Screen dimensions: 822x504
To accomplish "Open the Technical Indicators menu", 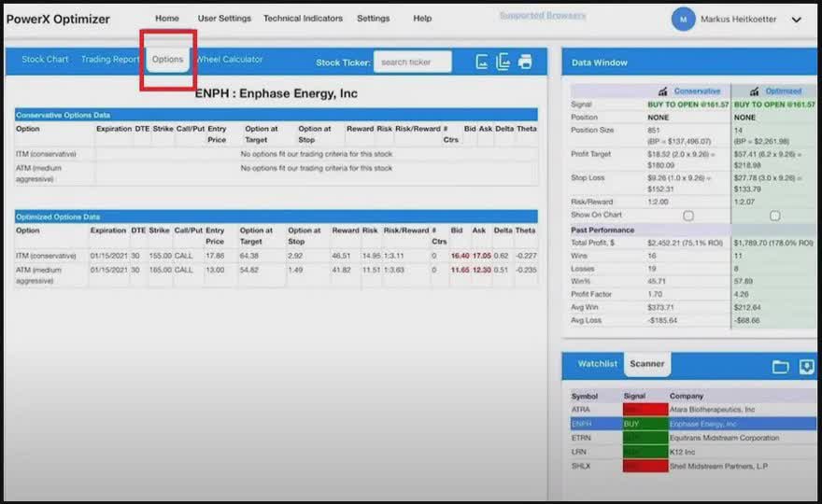I will 303,19.
